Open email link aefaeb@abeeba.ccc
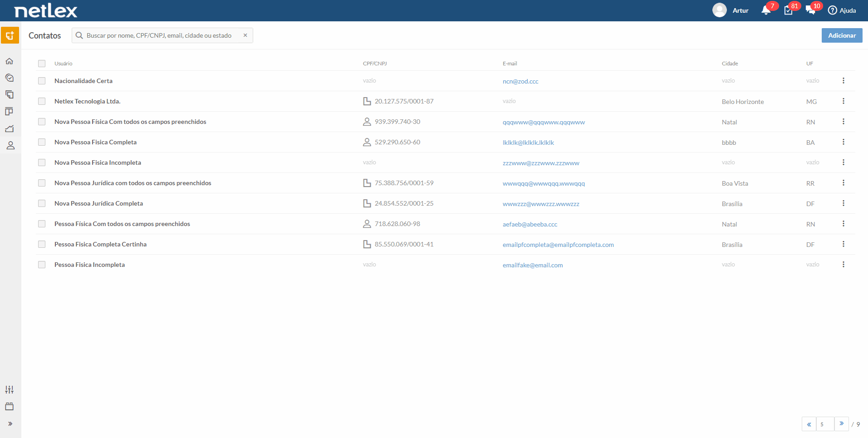Screen dimensions: 868x438 coord(530,224)
